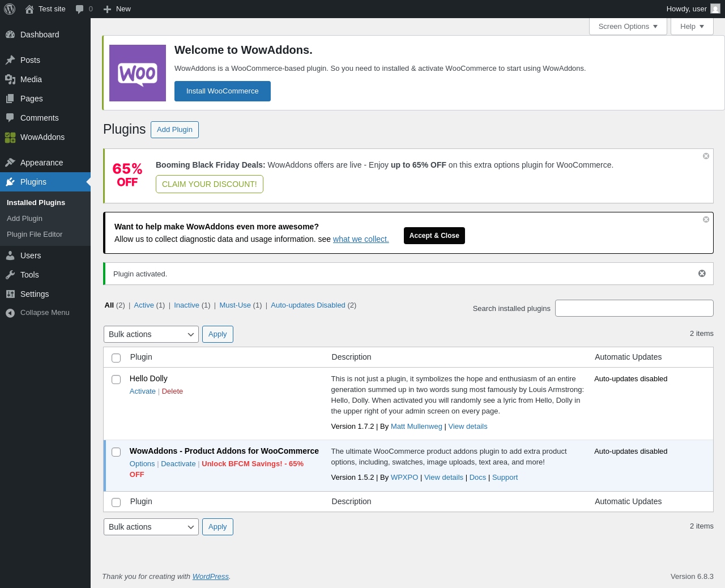The height and width of the screenshot is (588, 725).
Task: Click the WowAddons icon in sidebar
Action: pyautogui.click(x=10, y=137)
